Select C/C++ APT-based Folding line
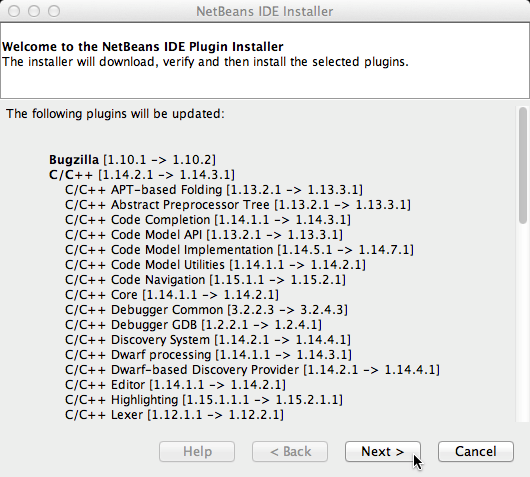This screenshot has height=477, width=530. [214, 190]
